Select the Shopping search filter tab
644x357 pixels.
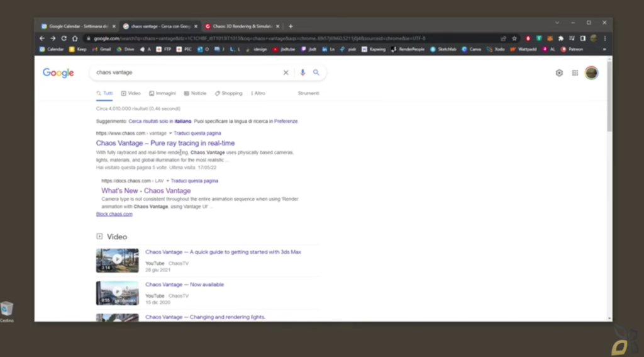tap(229, 93)
